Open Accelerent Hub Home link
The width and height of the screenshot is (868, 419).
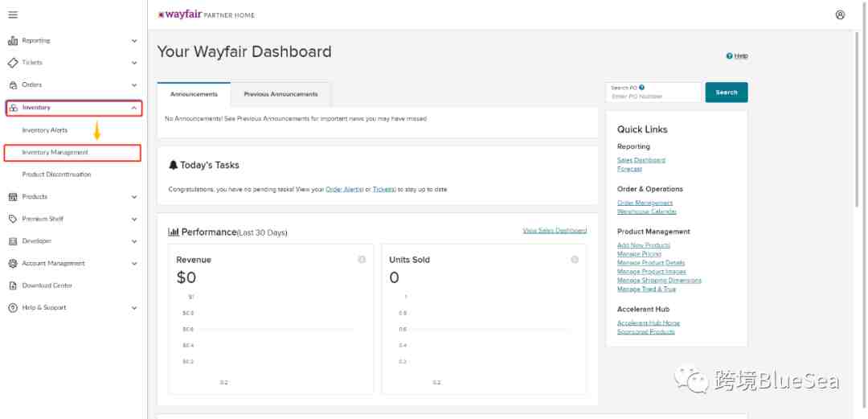coord(649,323)
